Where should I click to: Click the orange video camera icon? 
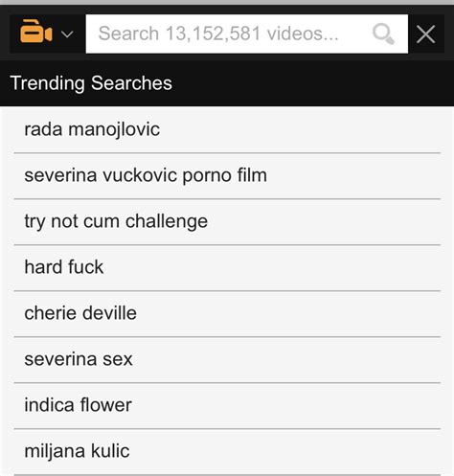35,32
